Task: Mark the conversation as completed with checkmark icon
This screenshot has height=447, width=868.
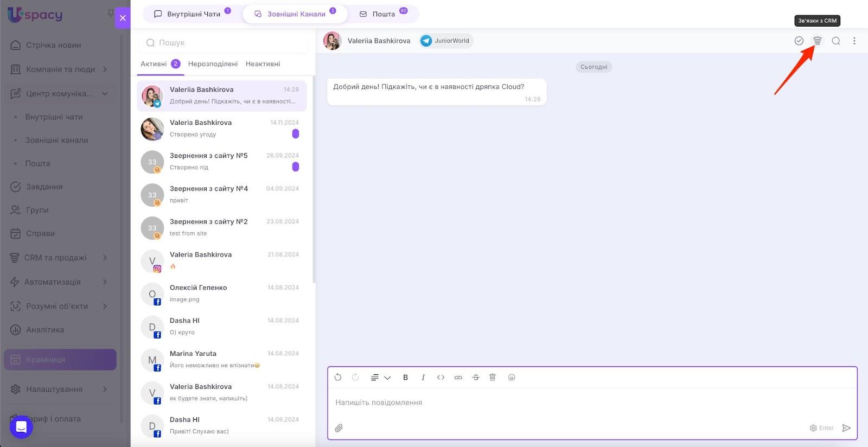Action: (x=799, y=41)
